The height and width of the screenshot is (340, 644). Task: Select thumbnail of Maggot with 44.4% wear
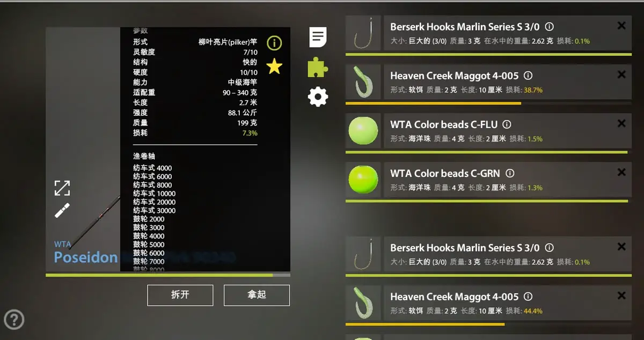click(x=363, y=302)
